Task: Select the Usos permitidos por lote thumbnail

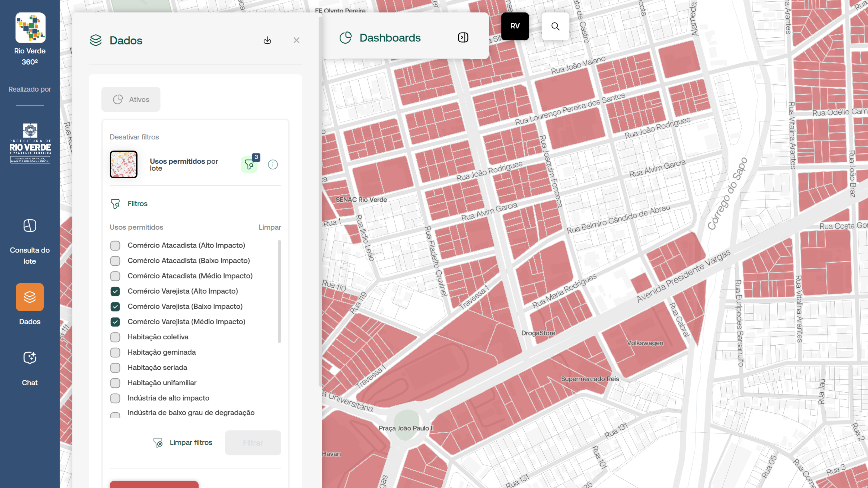Action: [x=123, y=164]
